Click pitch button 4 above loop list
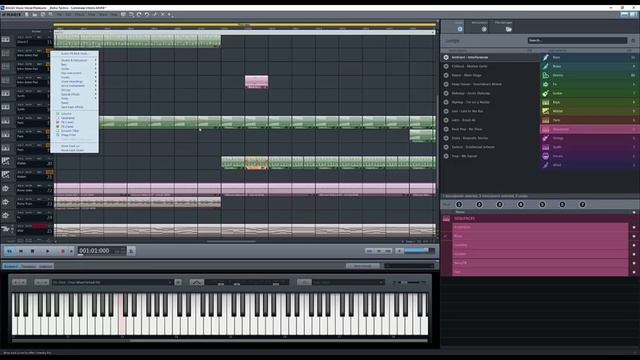 (x=520, y=204)
